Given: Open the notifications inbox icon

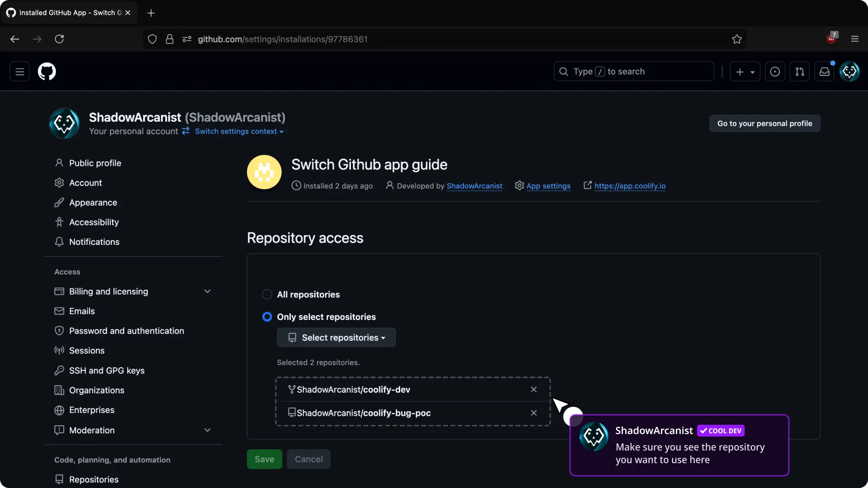Looking at the screenshot, I should point(824,71).
